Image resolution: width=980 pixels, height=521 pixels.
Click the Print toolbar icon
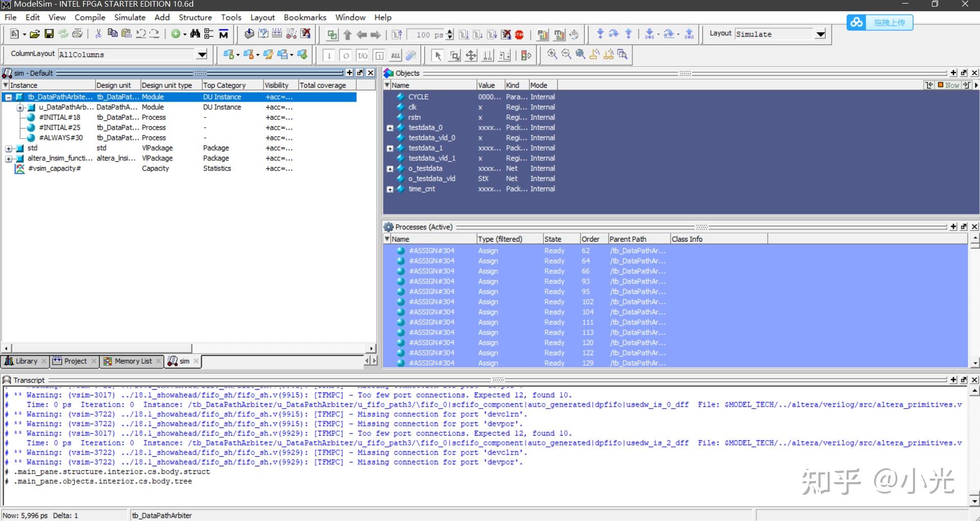pyautogui.click(x=77, y=34)
